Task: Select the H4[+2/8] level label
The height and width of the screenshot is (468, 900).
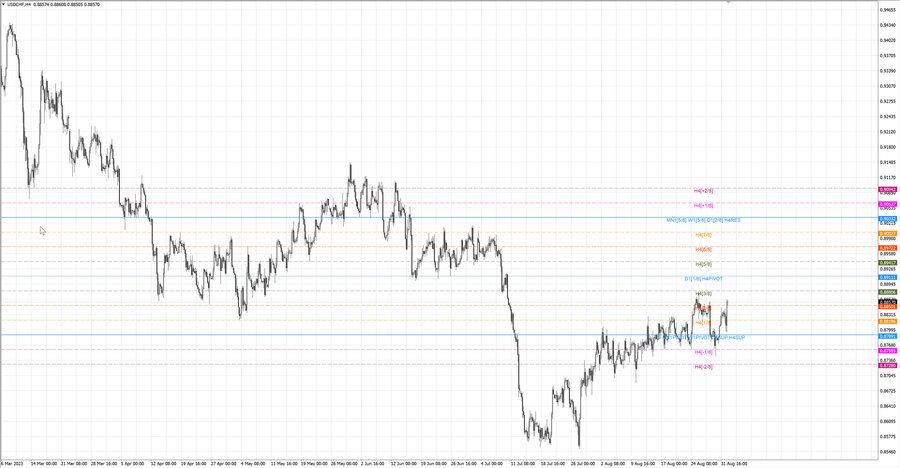Action: 704,191
